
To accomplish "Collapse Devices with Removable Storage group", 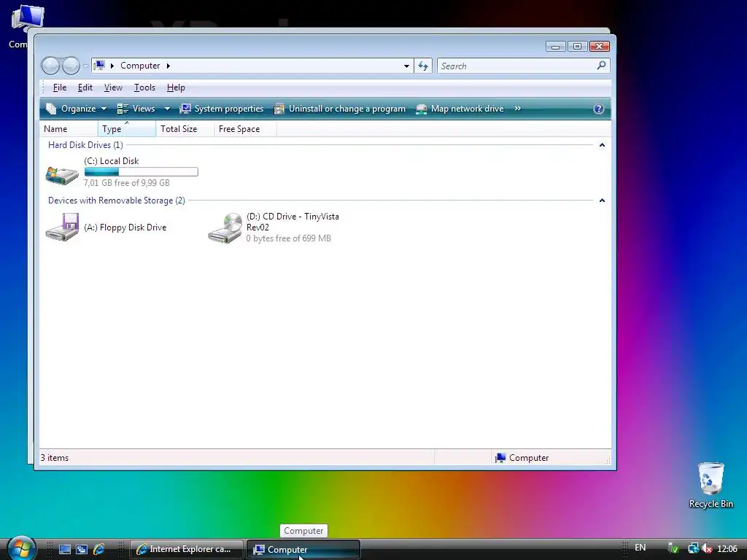I will tap(602, 201).
